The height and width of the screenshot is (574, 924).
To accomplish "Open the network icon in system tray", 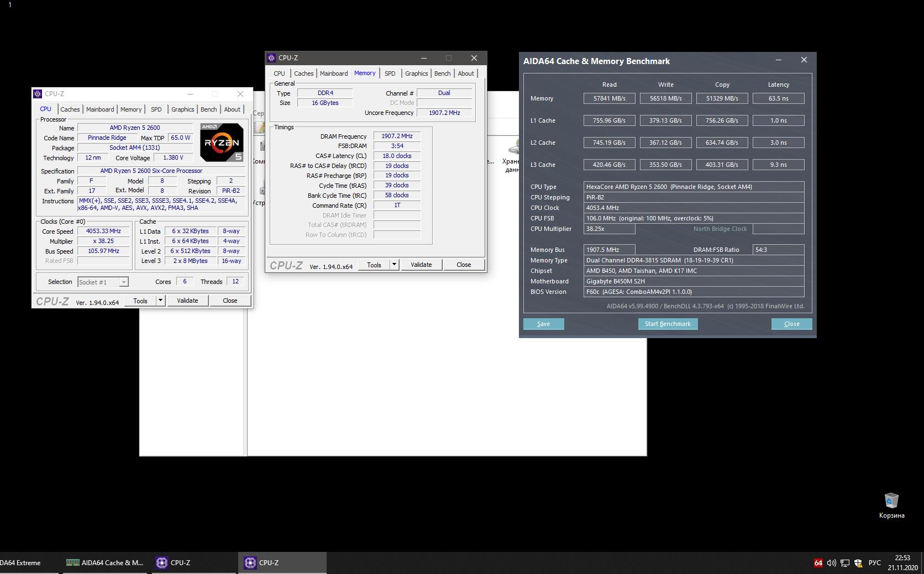I will 845,563.
